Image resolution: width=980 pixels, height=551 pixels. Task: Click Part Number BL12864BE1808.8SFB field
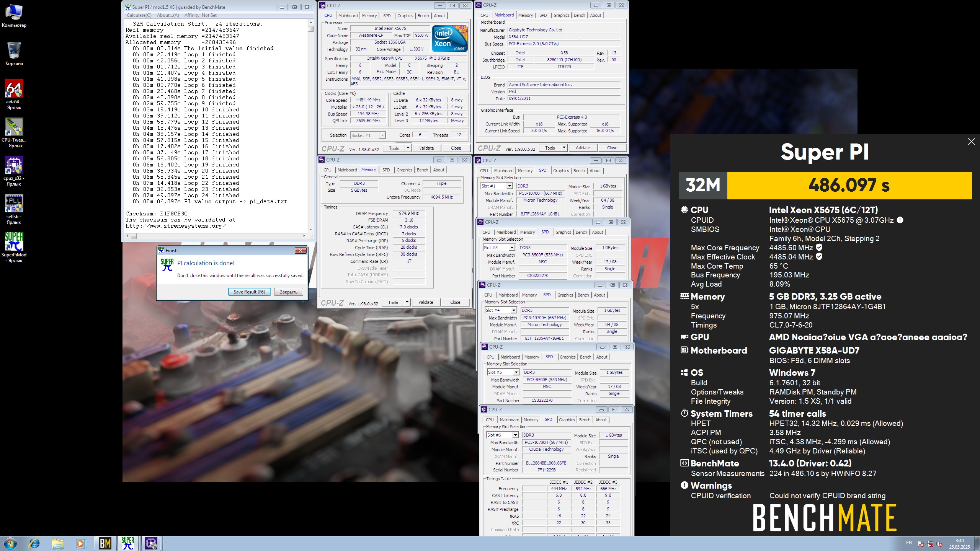click(x=546, y=463)
